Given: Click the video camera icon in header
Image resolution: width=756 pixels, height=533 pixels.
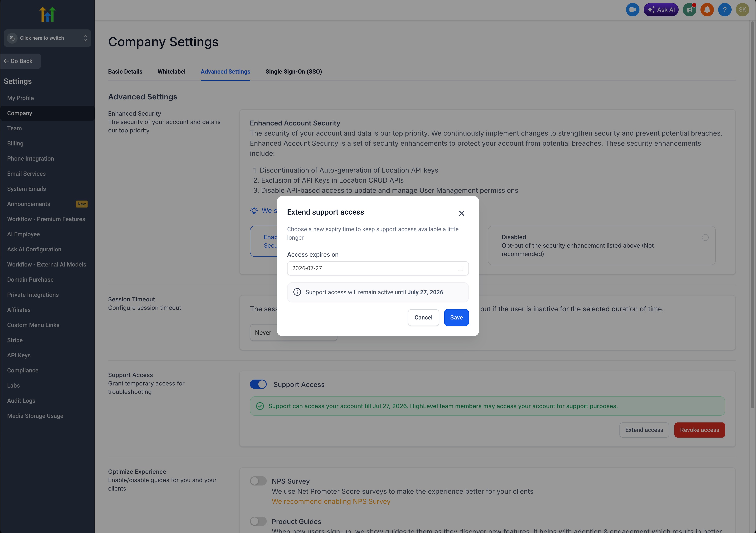Looking at the screenshot, I should pos(632,9).
